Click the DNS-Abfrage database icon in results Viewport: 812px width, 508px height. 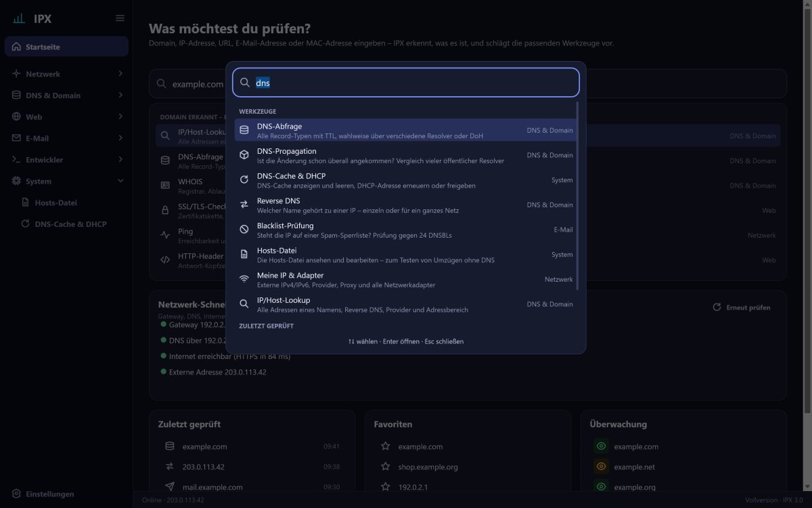click(x=244, y=130)
